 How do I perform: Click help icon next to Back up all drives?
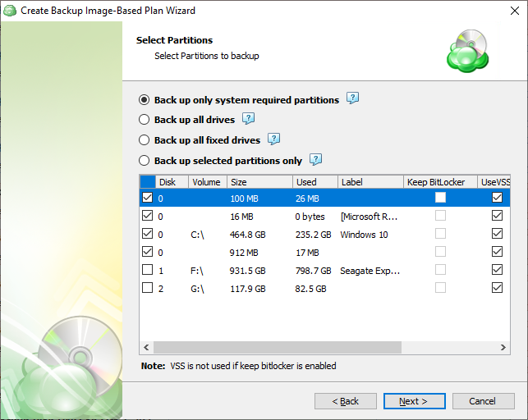tap(249, 119)
